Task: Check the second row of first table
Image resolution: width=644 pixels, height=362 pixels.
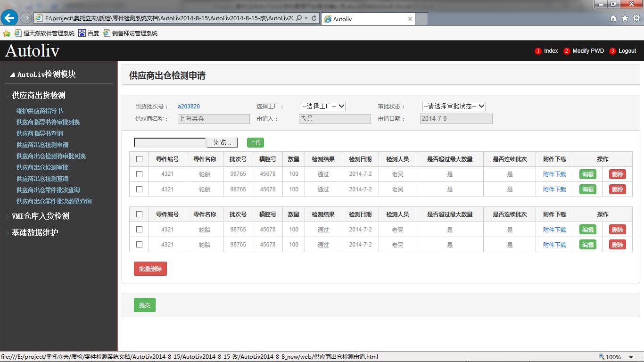Action: (x=139, y=189)
